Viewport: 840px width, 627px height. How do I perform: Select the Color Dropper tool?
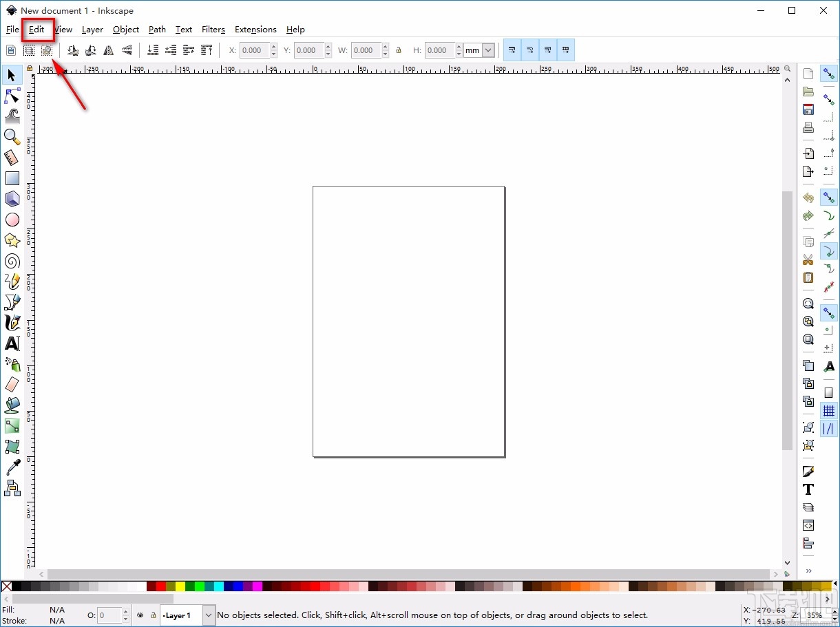[x=12, y=467]
